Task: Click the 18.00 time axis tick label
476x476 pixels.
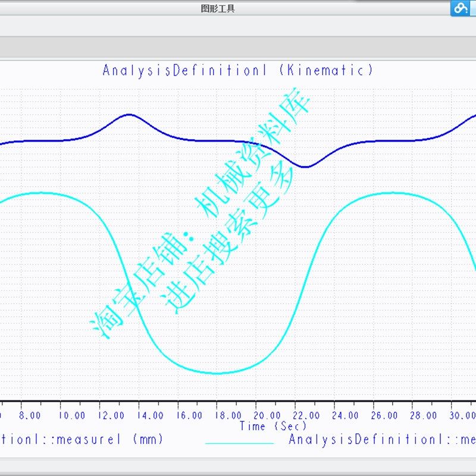Action: point(228,415)
